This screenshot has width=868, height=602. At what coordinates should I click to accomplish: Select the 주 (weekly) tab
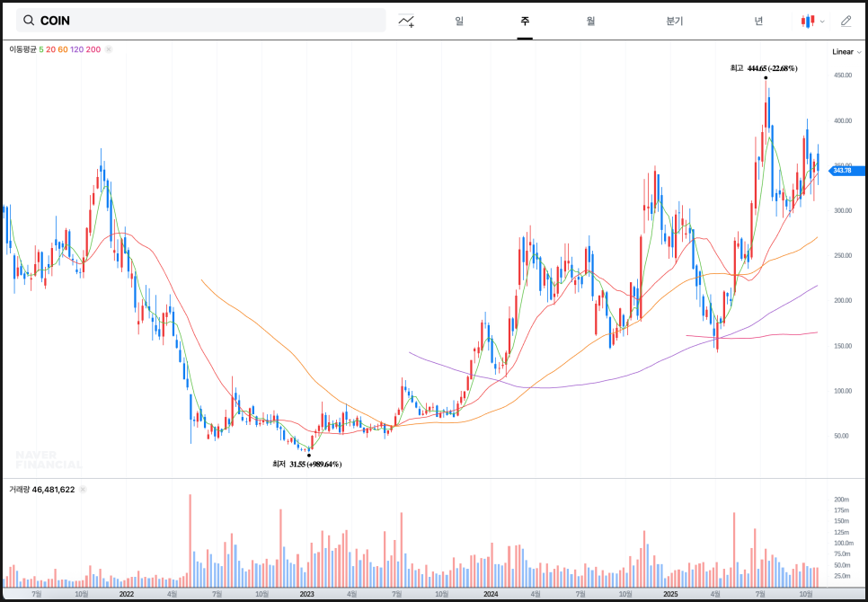point(525,21)
